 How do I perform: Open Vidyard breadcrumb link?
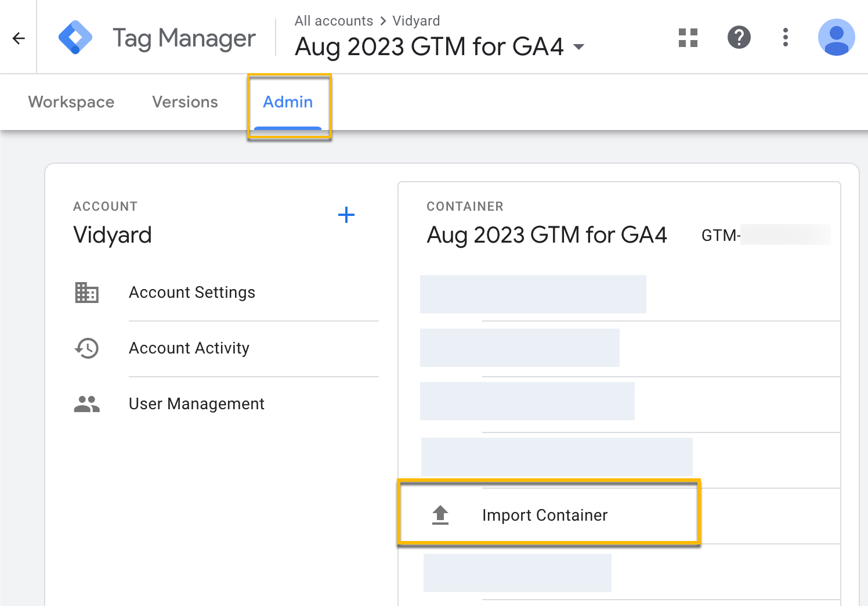pos(416,21)
